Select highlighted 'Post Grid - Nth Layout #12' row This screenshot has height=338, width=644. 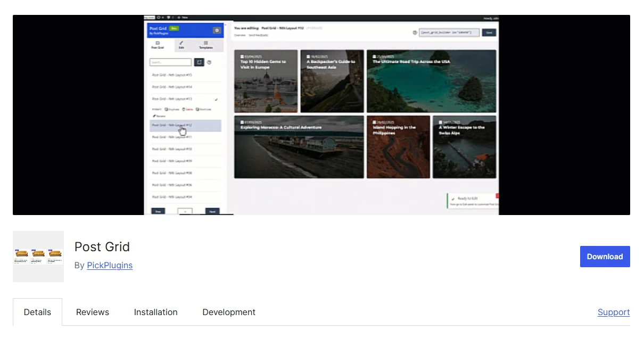(185, 125)
